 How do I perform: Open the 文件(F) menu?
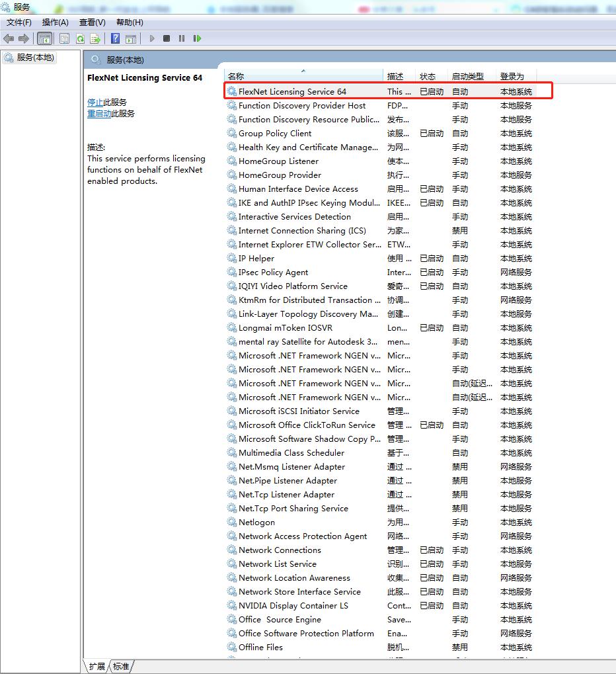coord(19,22)
